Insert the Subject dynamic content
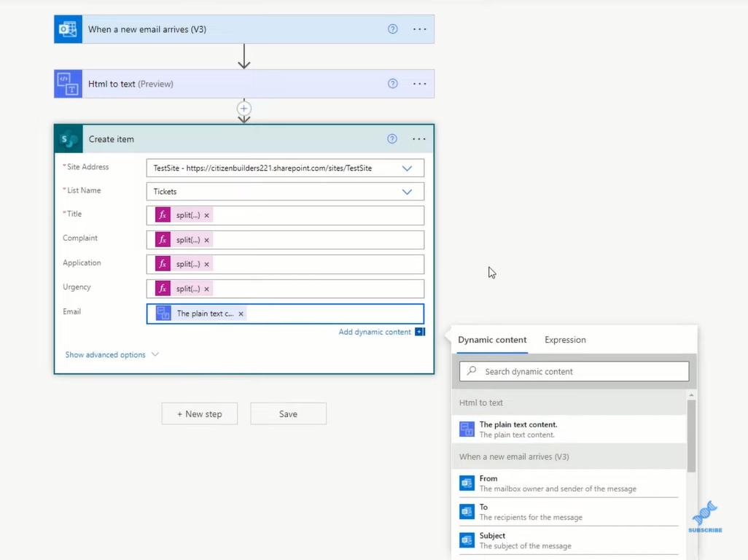The height and width of the screenshot is (560, 748). [x=569, y=540]
